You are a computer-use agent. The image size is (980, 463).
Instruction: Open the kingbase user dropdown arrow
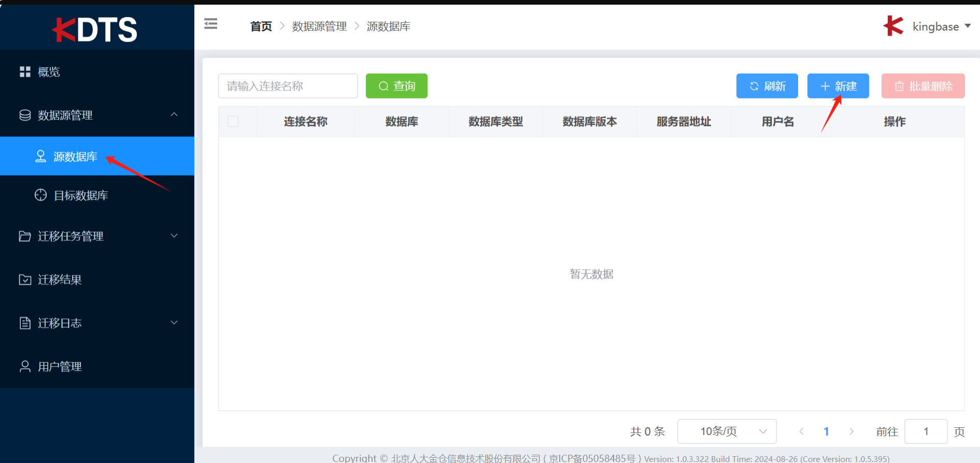tap(968, 26)
